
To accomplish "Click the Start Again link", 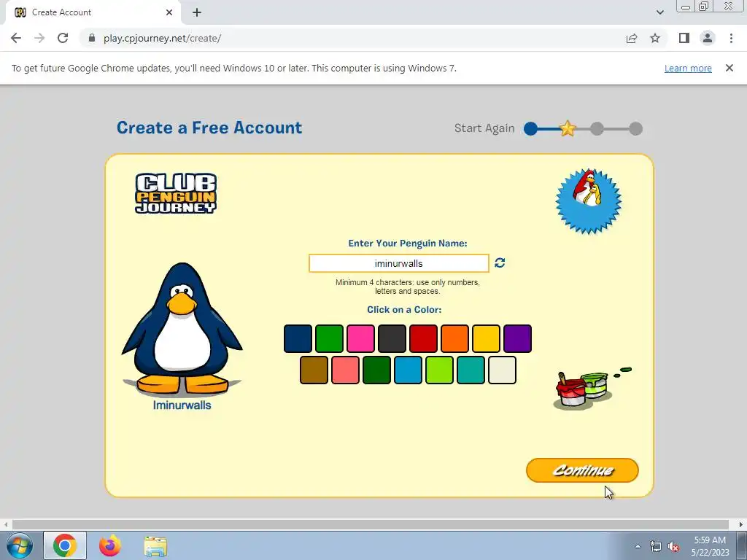I will click(484, 128).
